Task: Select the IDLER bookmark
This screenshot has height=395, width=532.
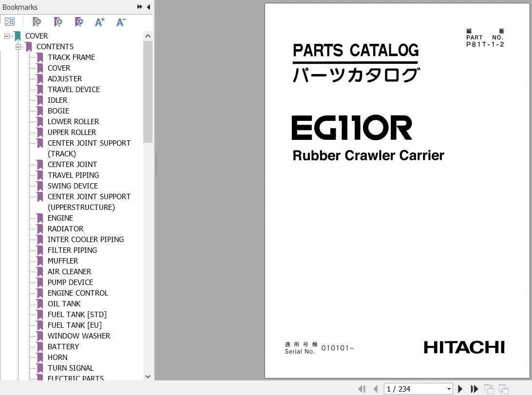Action: 57,100
